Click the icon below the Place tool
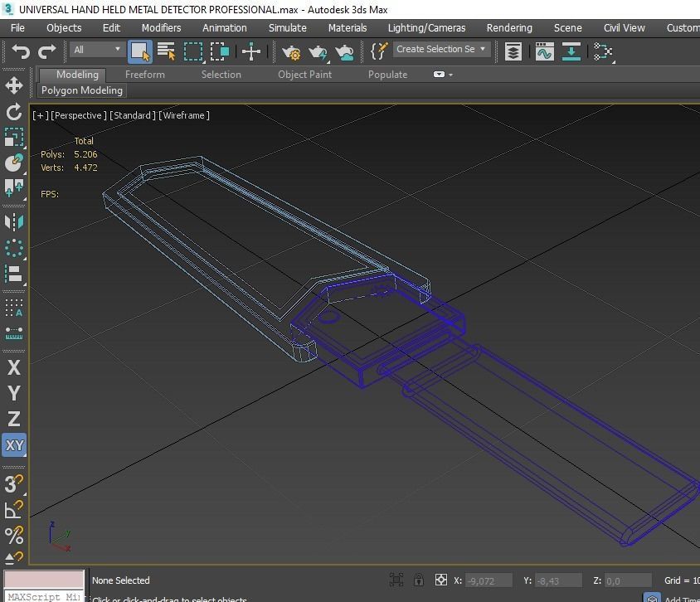Image resolution: width=700 pixels, height=602 pixels. pyautogui.click(x=14, y=188)
